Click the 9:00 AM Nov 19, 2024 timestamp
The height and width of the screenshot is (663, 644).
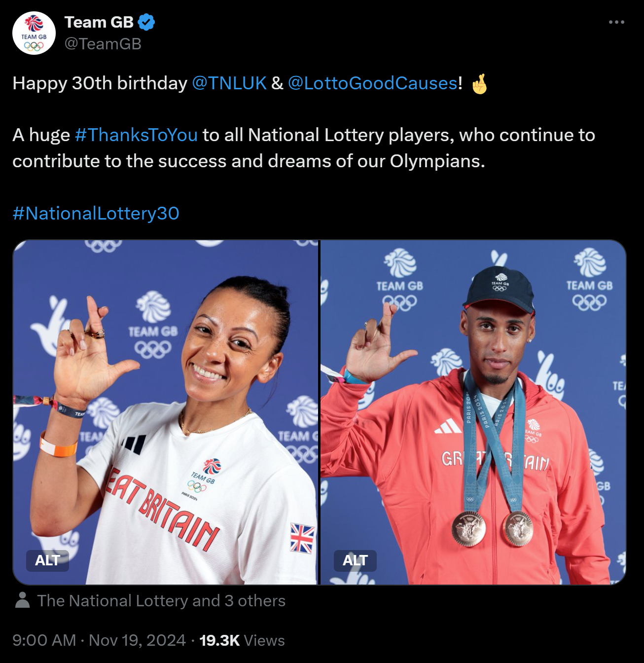(99, 640)
